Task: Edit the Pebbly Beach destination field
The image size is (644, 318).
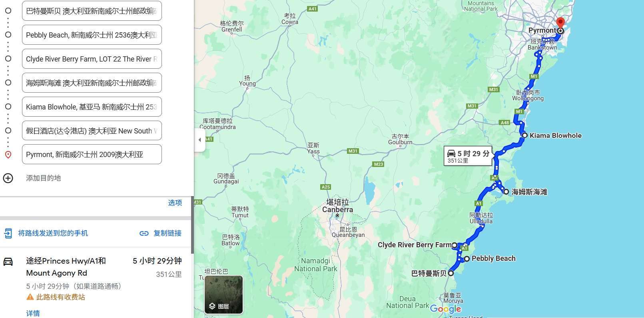Action: click(x=92, y=35)
